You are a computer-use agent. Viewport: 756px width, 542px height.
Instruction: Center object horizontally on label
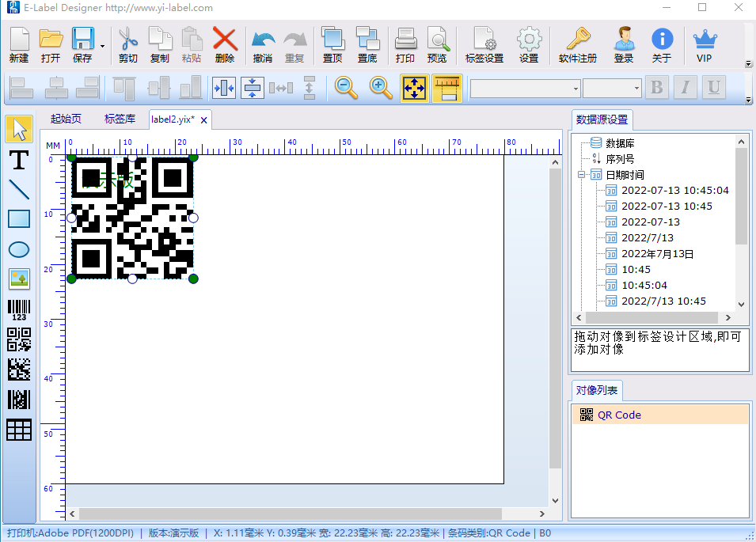click(x=224, y=88)
